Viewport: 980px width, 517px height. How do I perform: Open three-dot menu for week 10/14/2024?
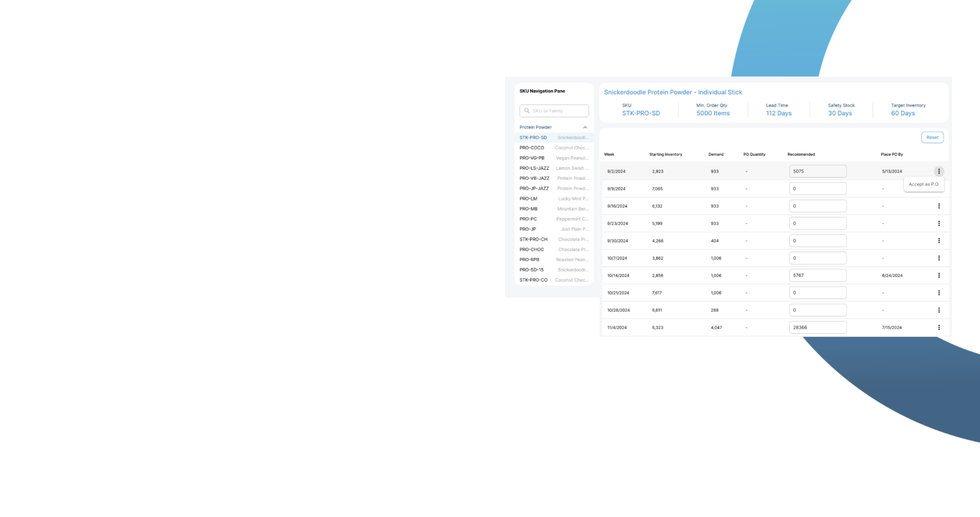[x=938, y=275]
